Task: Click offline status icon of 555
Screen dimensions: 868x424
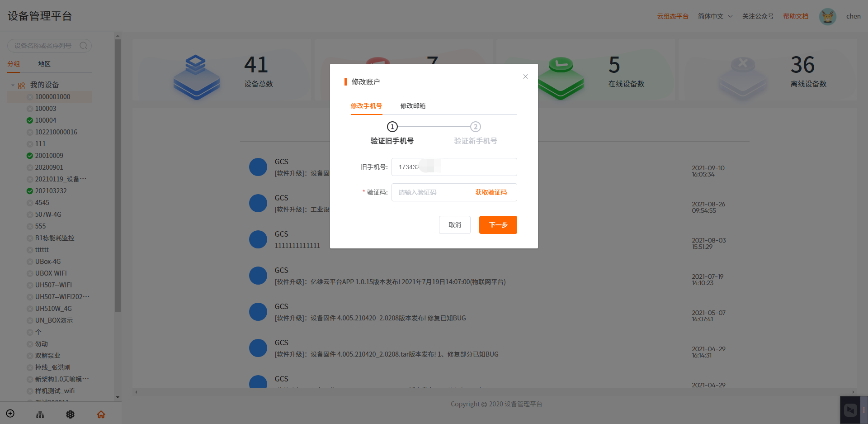Action: (30, 226)
